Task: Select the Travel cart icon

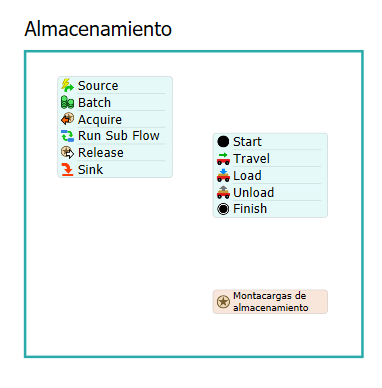Action: pos(223,159)
